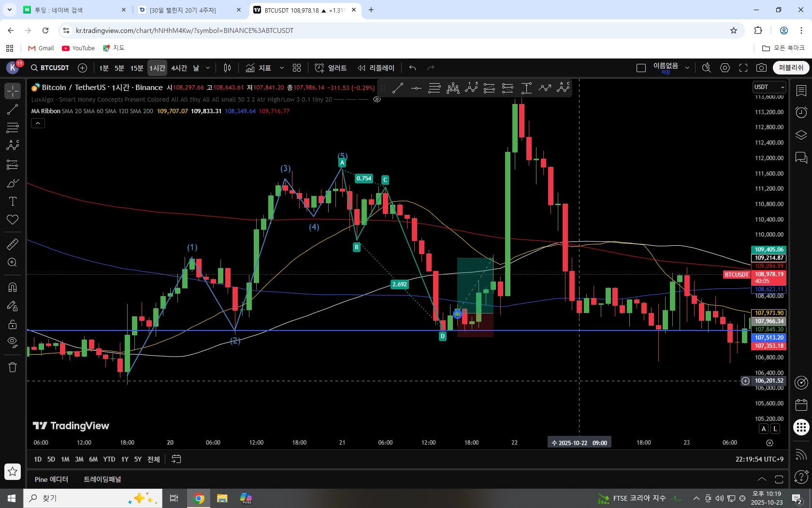Open the candlestick chart type menu
Screen dimensions: 812x508
coord(227,68)
